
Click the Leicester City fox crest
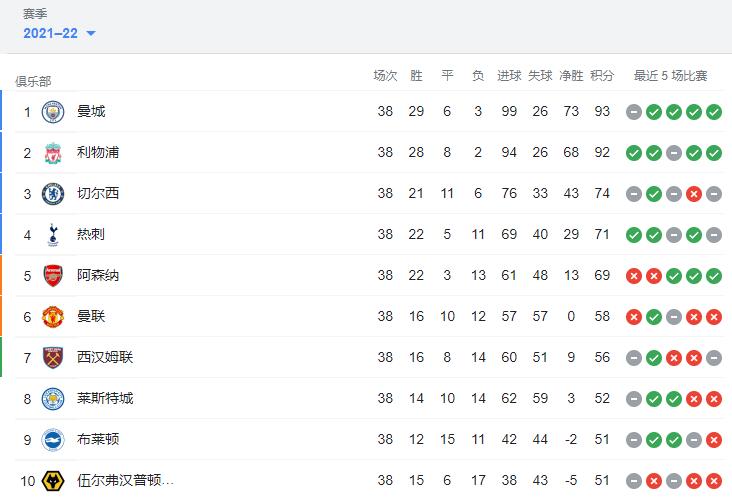[53, 399]
